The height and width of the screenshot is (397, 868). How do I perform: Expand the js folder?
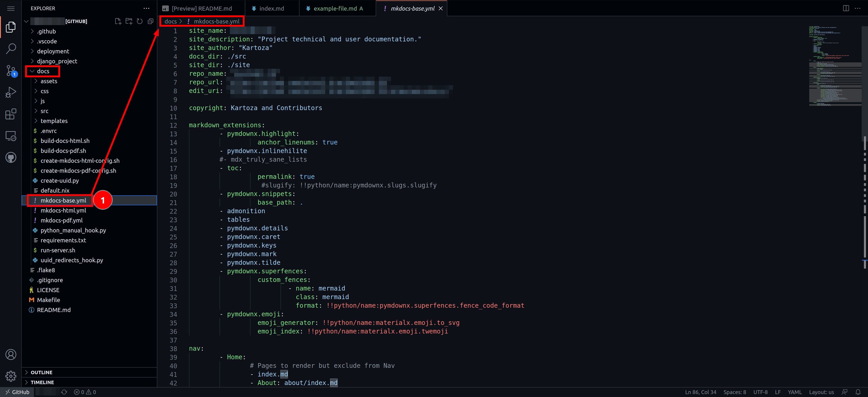point(89,101)
